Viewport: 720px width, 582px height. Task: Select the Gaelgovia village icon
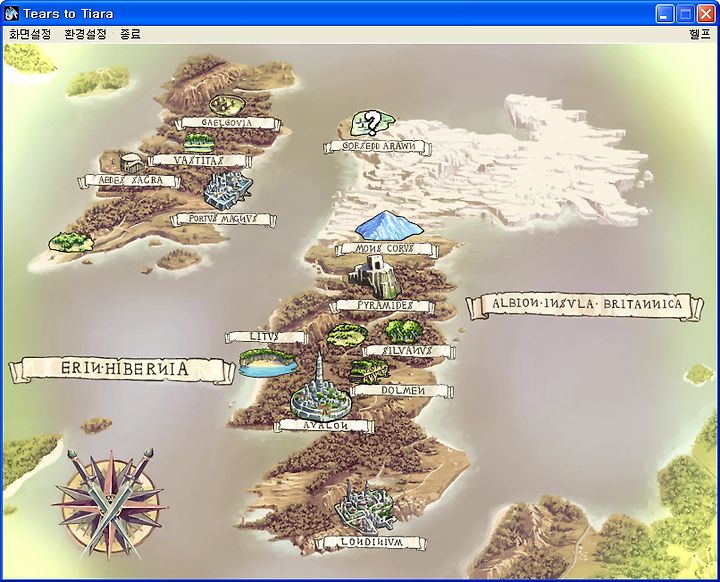(x=226, y=105)
